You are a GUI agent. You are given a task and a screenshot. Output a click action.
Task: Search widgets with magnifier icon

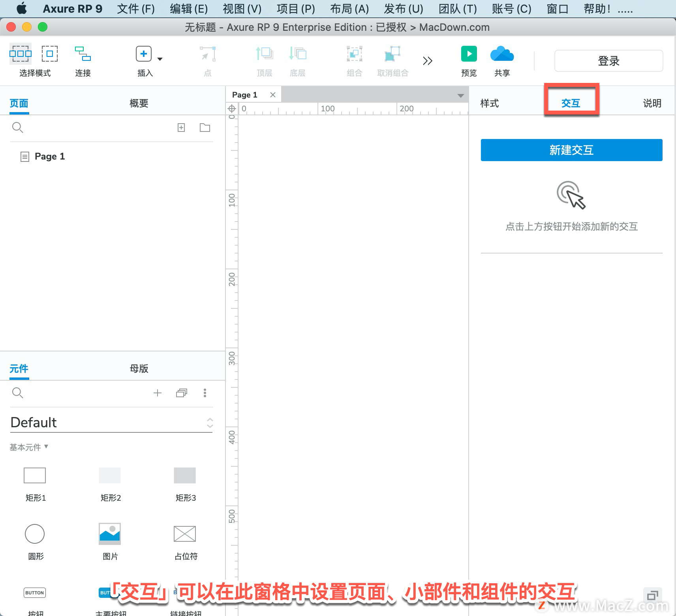[18, 393]
